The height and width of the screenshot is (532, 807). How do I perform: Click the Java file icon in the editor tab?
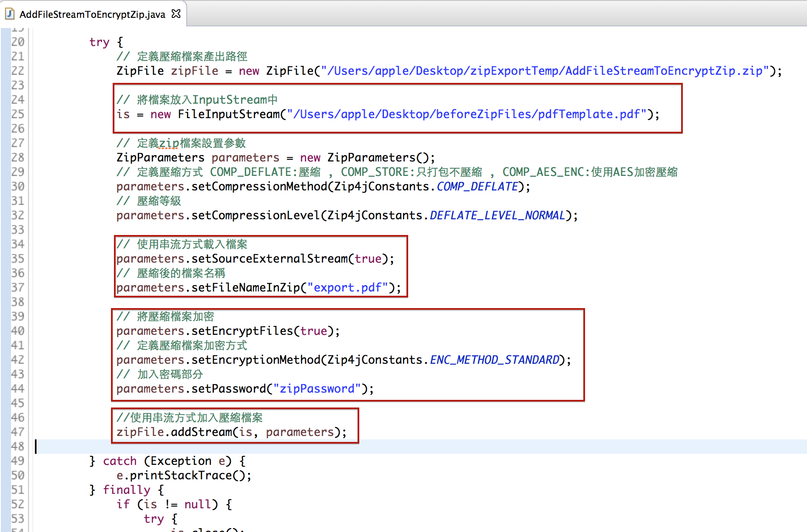coord(10,14)
